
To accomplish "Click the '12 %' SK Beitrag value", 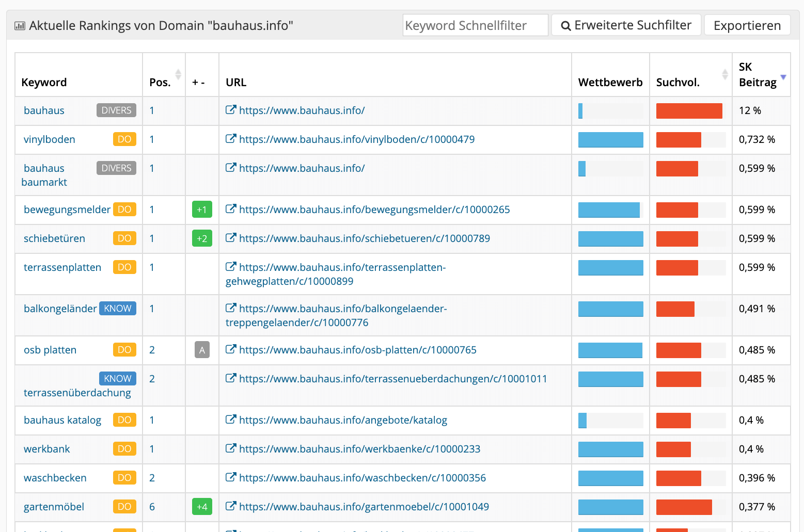I will (x=750, y=110).
